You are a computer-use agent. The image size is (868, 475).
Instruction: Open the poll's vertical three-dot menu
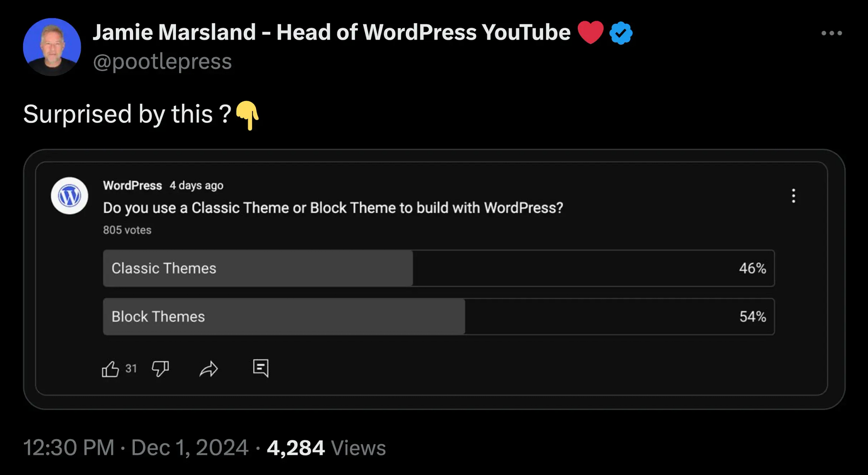(x=793, y=196)
